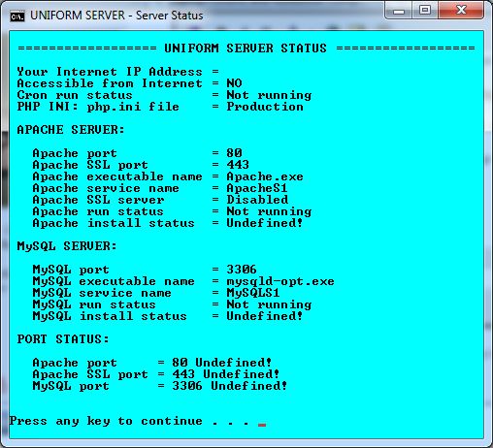Click the 'ApacheS1' value
Viewport: 493px width, 448px height.
pyautogui.click(x=257, y=188)
